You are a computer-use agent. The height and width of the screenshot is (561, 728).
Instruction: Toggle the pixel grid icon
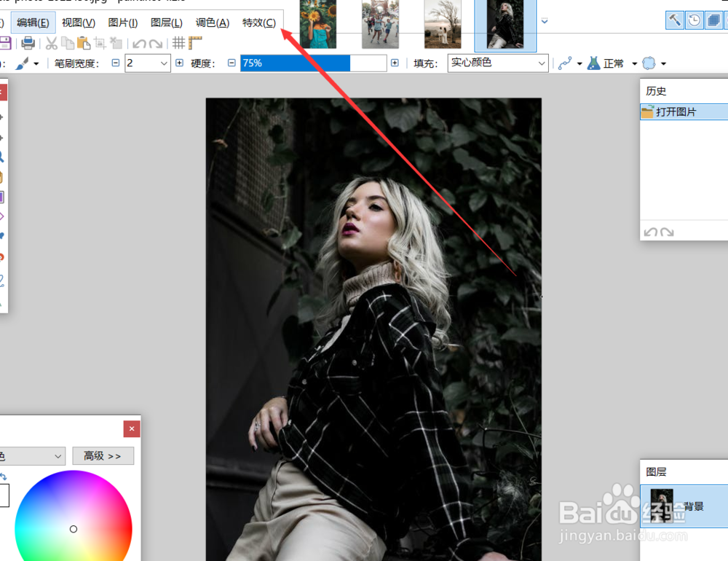[x=178, y=43]
